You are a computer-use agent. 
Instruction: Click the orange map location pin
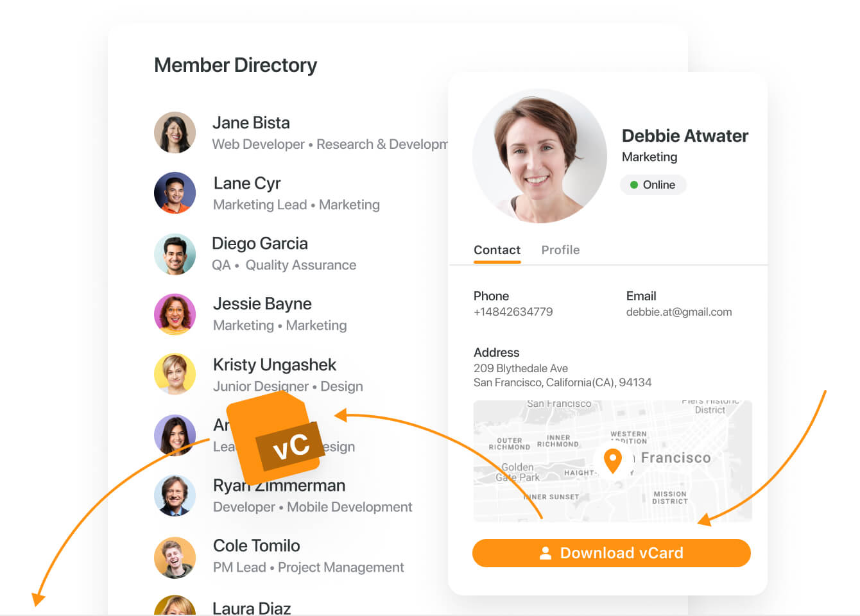pyautogui.click(x=613, y=461)
